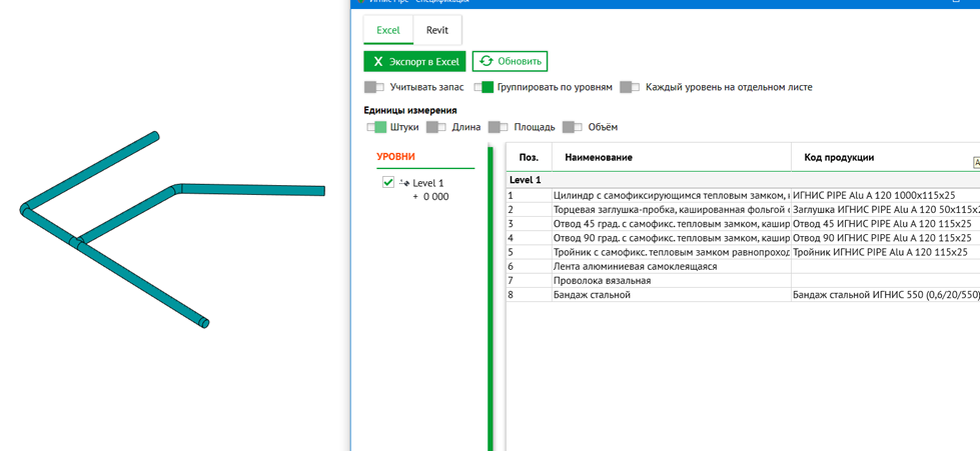The image size is (980, 451).
Task: Select the row Тройник с самофикс. тепловым замком
Action: (743, 252)
